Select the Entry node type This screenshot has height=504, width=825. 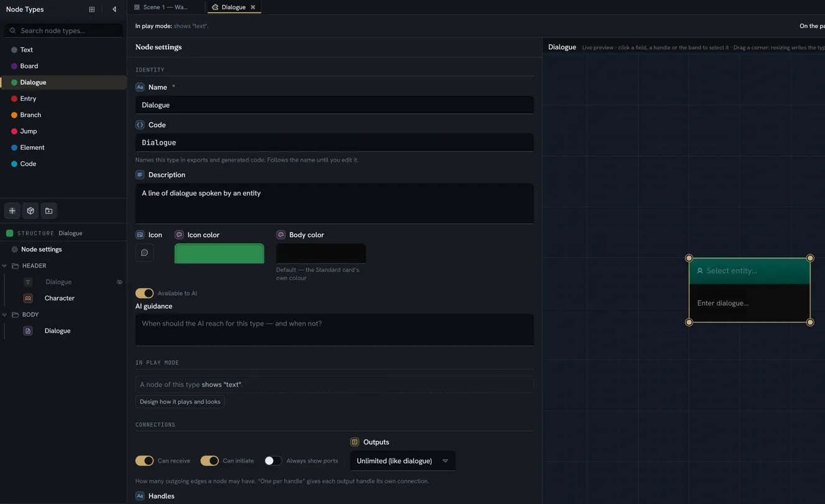(63, 98)
